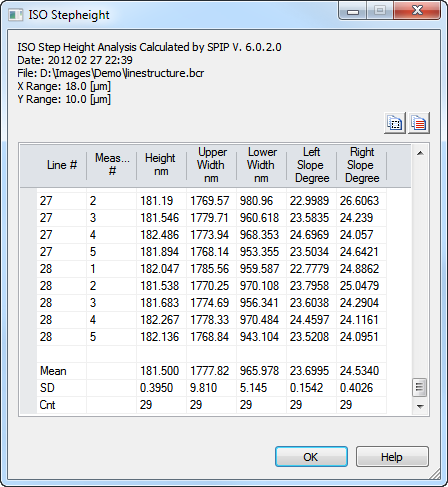Confirm the dialog with OK
This screenshot has width=448, height=487.
[x=311, y=457]
